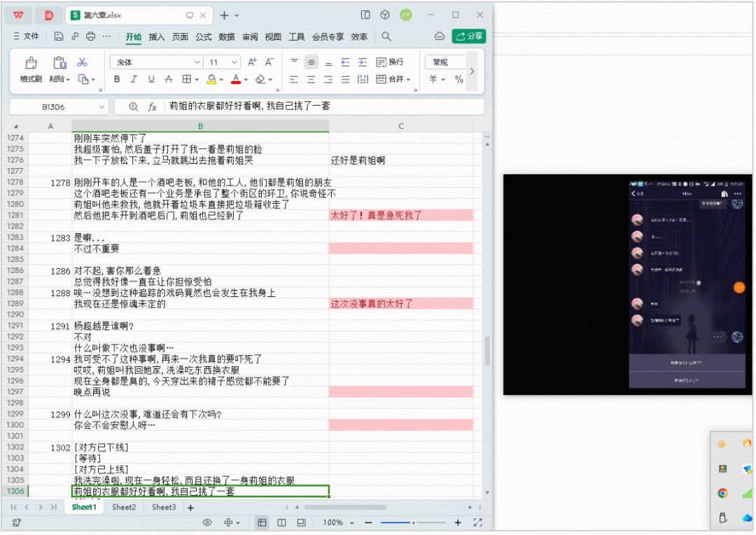Expand the currency format dropdown (¥)
756x535 pixels.
(x=442, y=80)
